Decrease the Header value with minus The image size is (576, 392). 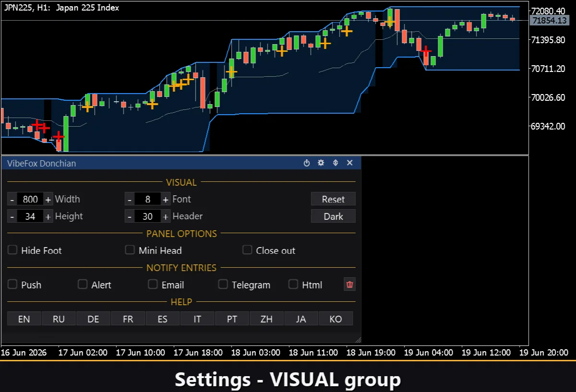[x=130, y=216]
